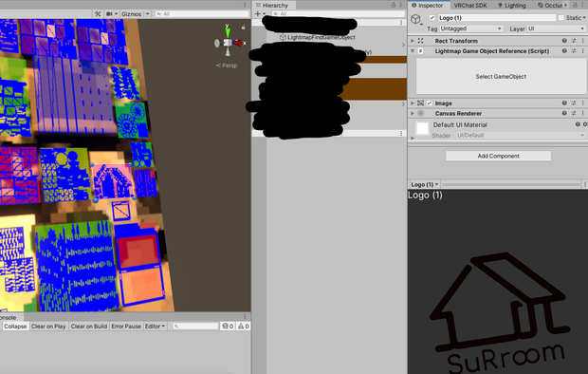Expand the Rect Transform component

[x=413, y=41]
